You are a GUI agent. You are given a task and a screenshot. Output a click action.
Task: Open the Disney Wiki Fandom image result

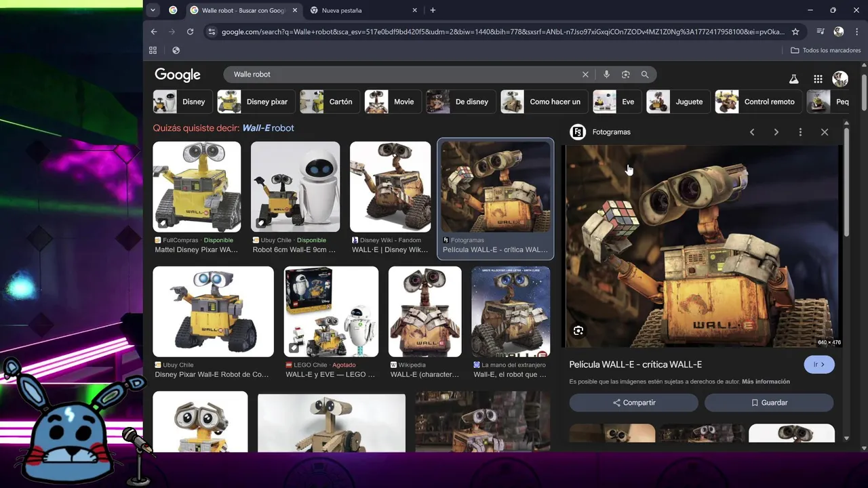click(x=390, y=187)
